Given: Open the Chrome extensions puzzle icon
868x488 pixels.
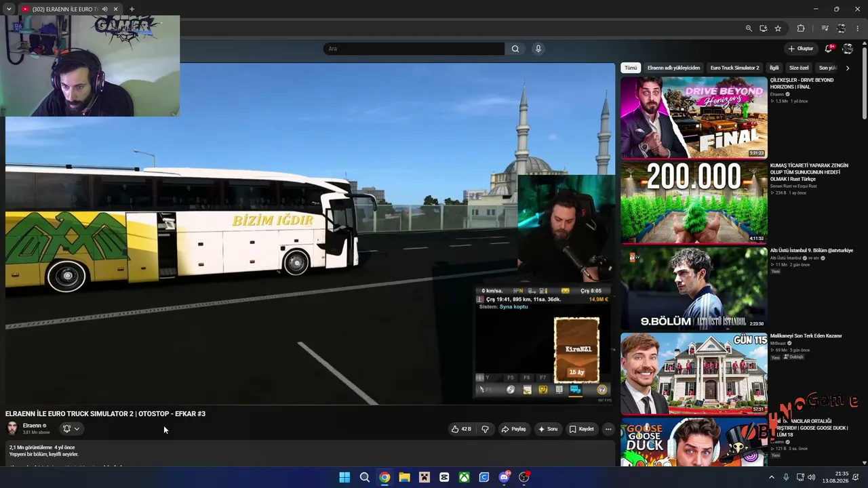Looking at the screenshot, I should click(801, 28).
